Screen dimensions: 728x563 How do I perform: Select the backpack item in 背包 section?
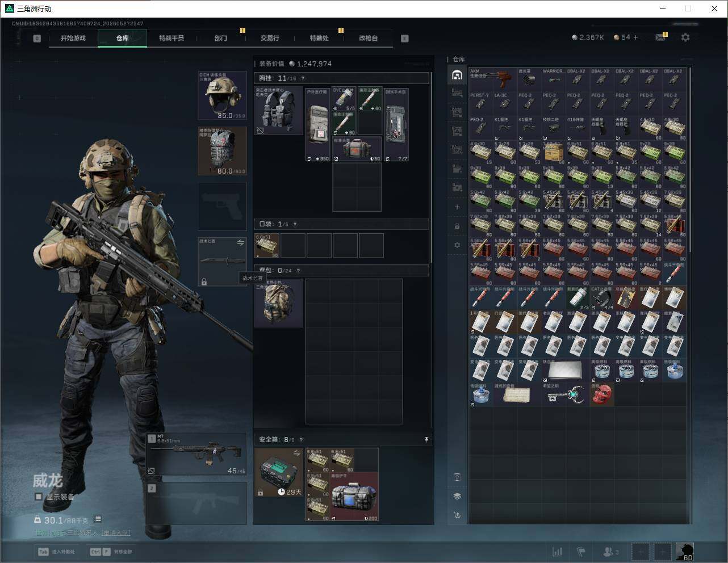[278, 302]
